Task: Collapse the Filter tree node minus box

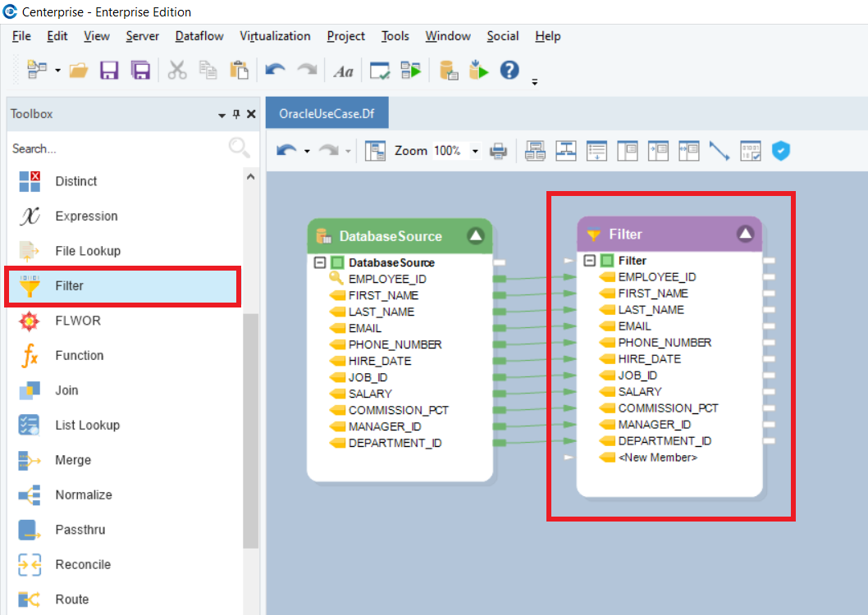Action: (x=590, y=261)
